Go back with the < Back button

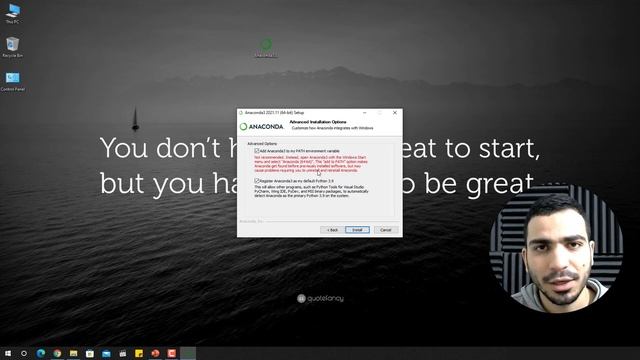pyautogui.click(x=332, y=230)
